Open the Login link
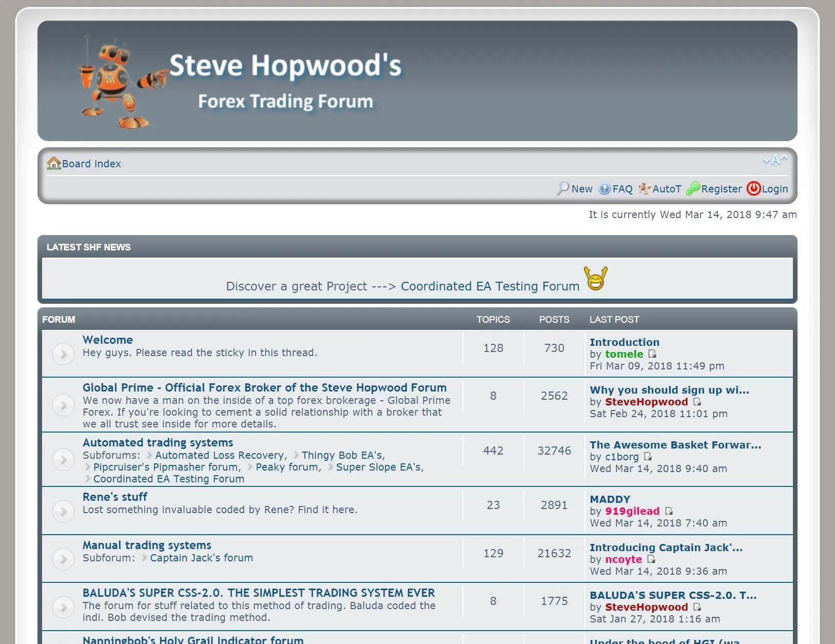The height and width of the screenshot is (644, 835). coord(775,189)
